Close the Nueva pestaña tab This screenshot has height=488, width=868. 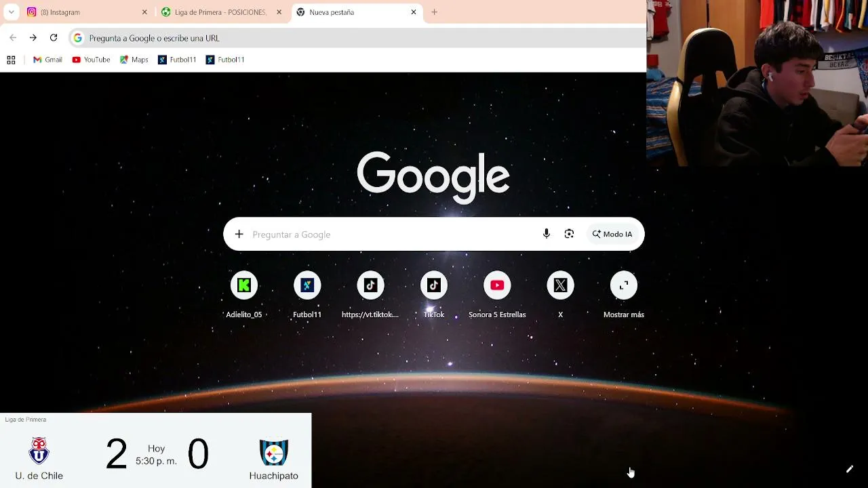(x=414, y=12)
